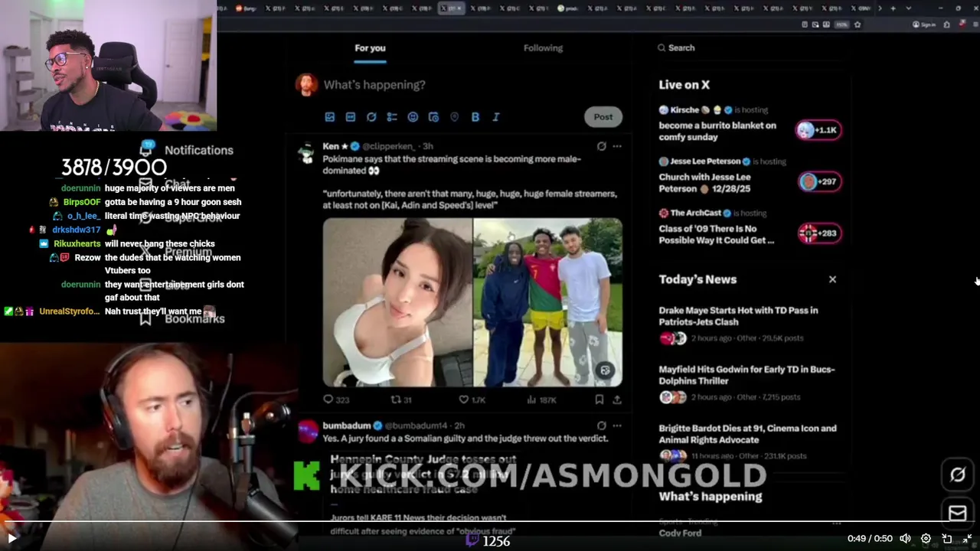
Task: Open bumbadum's profile name link
Action: (x=347, y=425)
